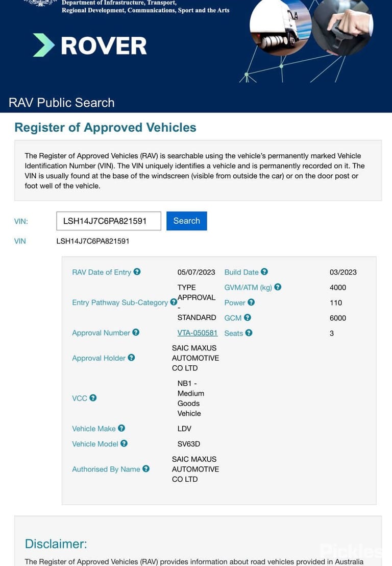392x566 pixels.
Task: Open help icon for RAV Date of Entry
Action: tap(137, 272)
